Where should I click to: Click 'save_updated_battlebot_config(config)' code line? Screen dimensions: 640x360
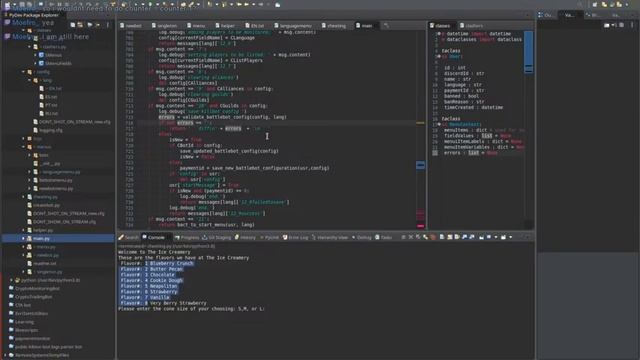point(229,151)
